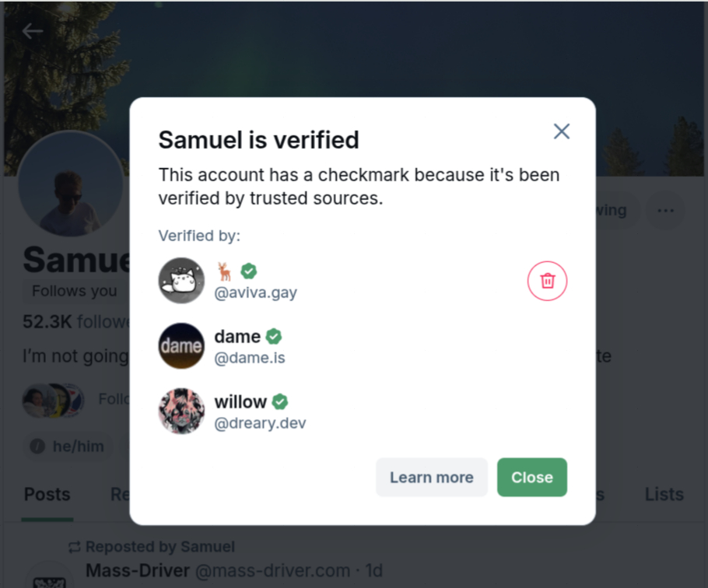Click the green checkmark beside dame
This screenshot has width=708, height=588.
click(x=274, y=337)
